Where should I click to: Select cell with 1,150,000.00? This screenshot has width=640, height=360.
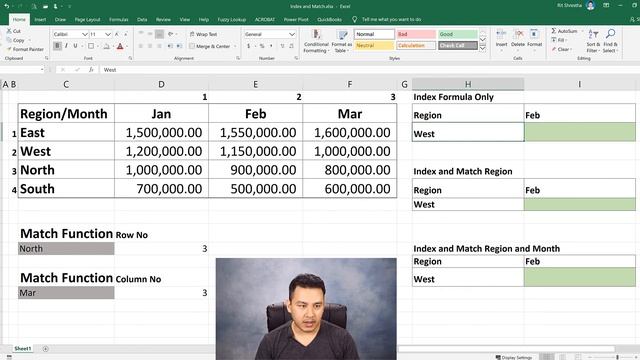[x=256, y=151]
